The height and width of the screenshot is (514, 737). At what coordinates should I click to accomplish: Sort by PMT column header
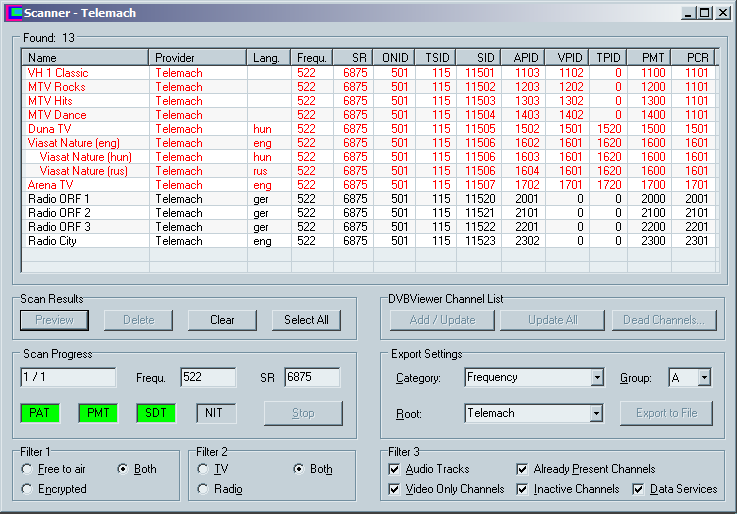649,58
